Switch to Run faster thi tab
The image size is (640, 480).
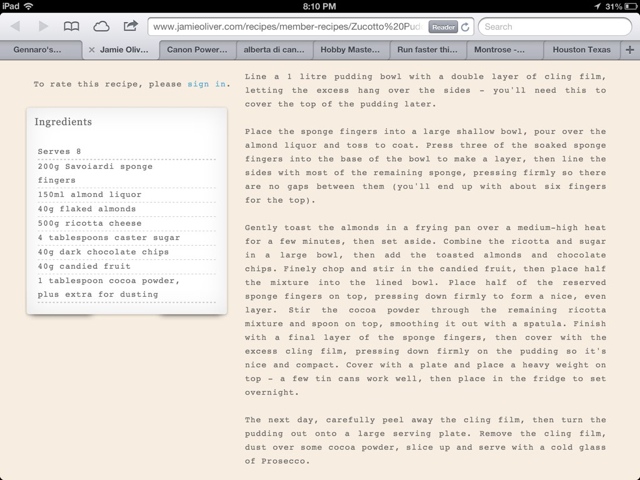[x=429, y=49]
